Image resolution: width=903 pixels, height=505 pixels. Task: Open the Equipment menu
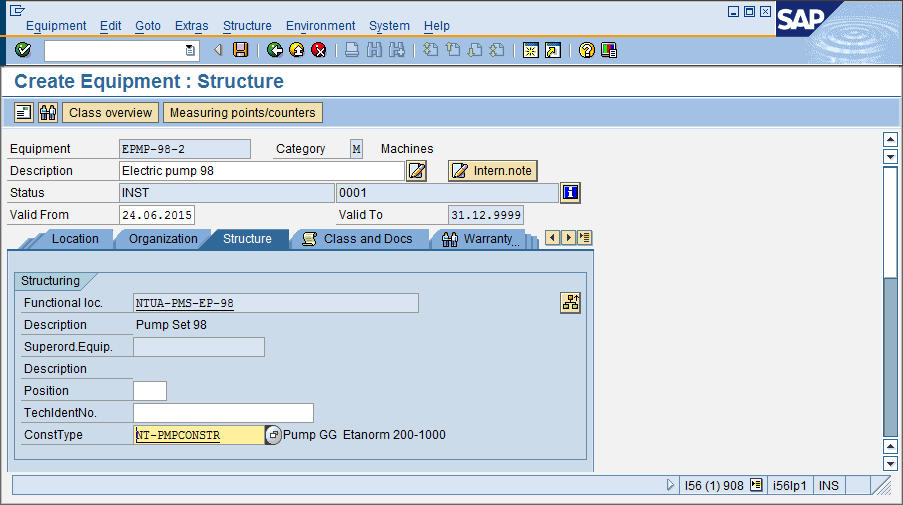pyautogui.click(x=56, y=26)
